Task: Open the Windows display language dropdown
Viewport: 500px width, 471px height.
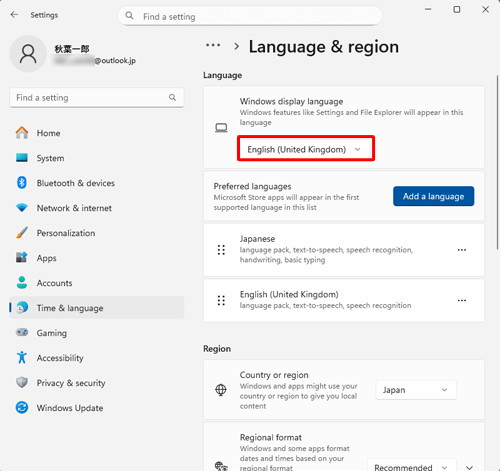Action: coord(306,148)
